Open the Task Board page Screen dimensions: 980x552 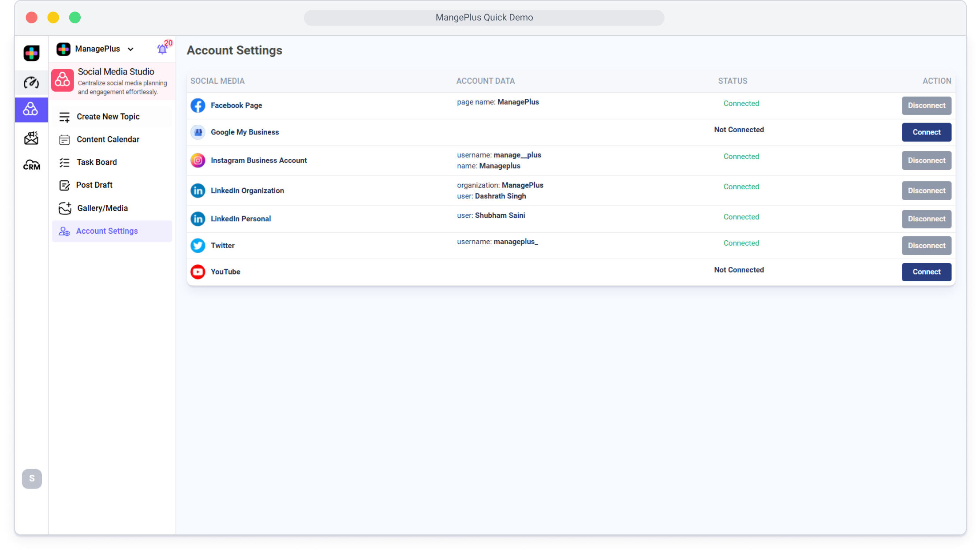tap(97, 162)
